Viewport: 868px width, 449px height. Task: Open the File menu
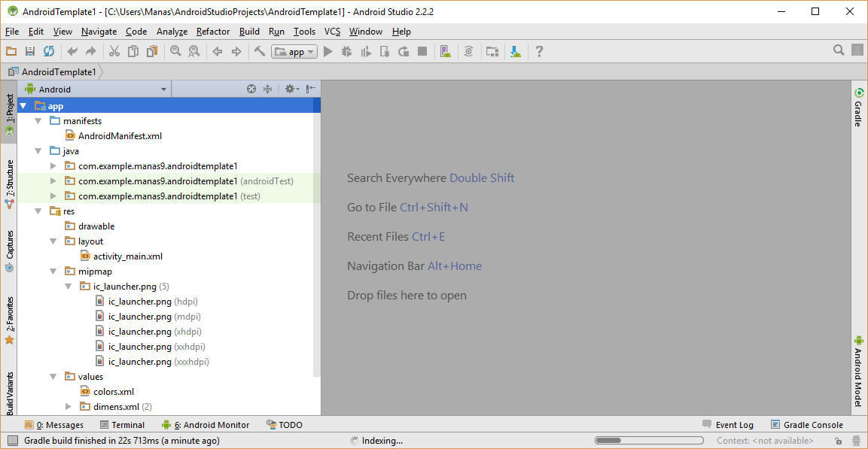tap(11, 32)
